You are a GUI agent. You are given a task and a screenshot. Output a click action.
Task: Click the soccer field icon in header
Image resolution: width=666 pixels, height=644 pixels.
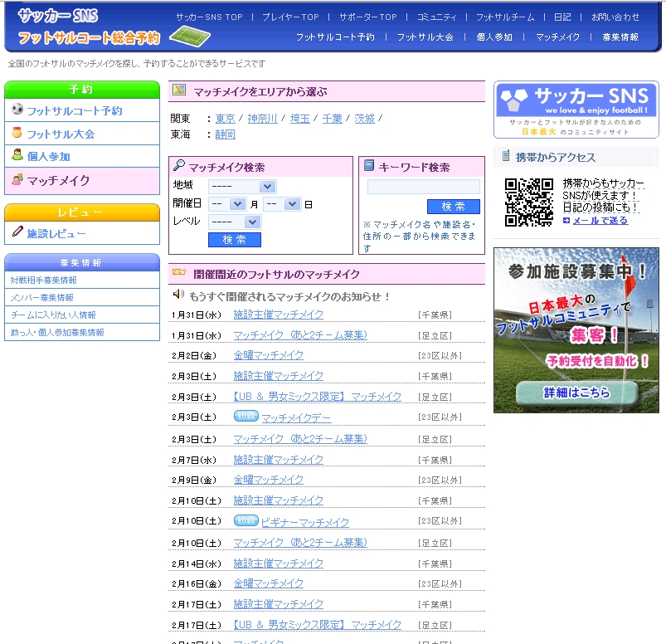[x=190, y=37]
